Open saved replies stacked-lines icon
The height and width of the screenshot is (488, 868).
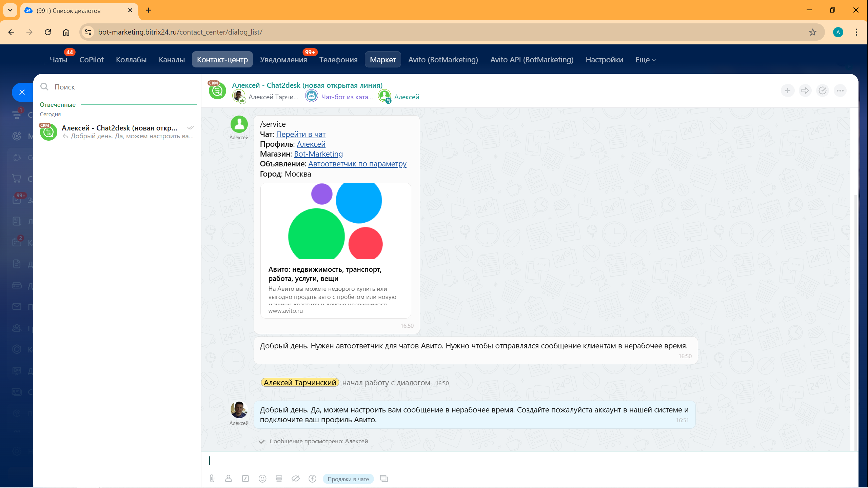(x=279, y=479)
